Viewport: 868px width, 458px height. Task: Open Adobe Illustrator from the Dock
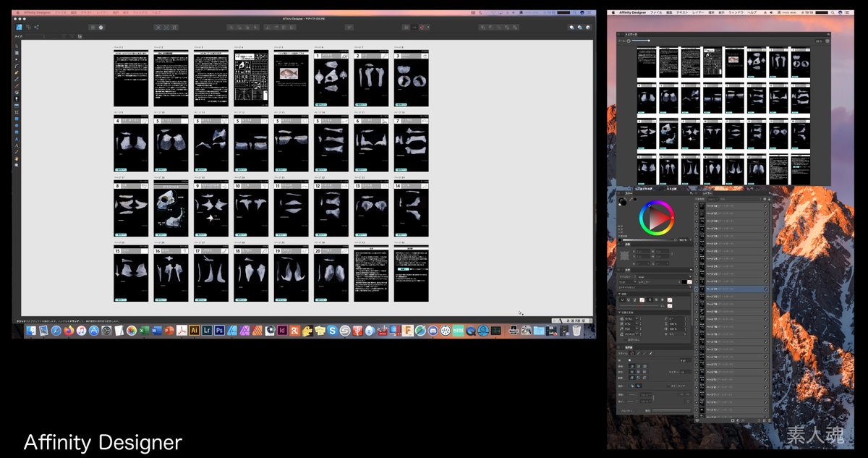195,331
